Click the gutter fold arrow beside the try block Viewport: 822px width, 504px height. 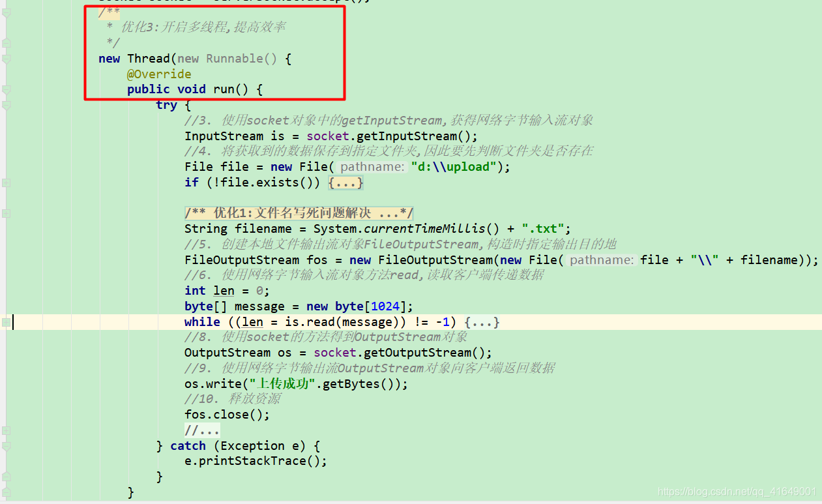tap(5, 105)
